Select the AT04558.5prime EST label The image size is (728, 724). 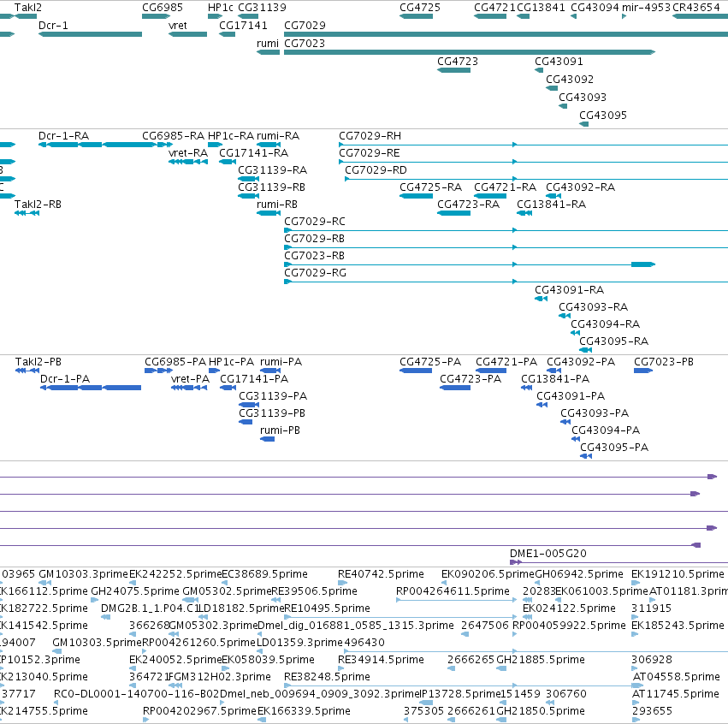coord(677,677)
